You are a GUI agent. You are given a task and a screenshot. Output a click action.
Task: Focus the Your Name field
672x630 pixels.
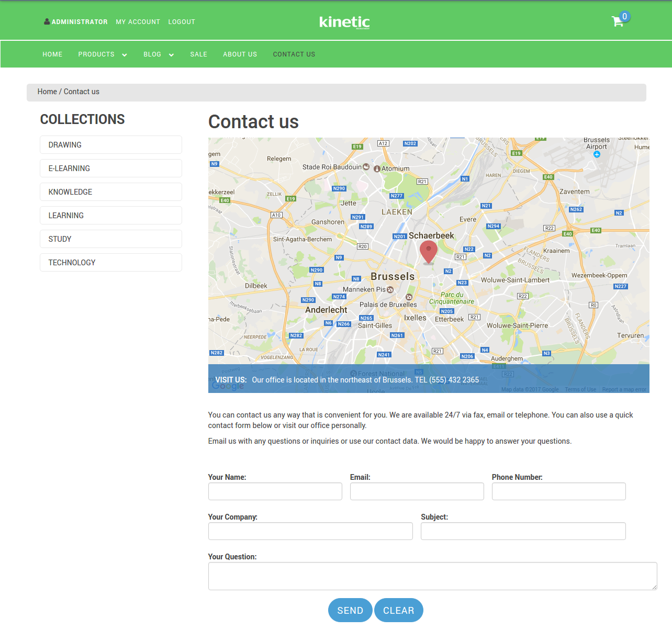coord(275,491)
